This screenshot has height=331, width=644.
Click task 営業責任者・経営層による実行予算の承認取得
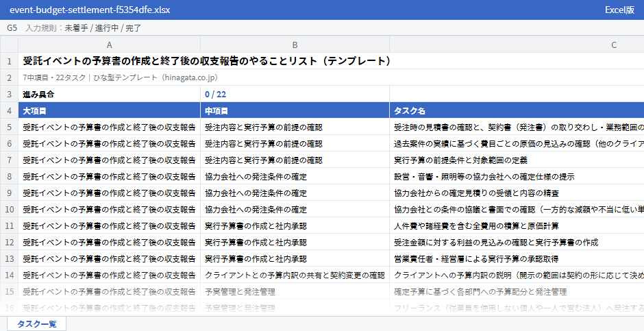(517, 258)
